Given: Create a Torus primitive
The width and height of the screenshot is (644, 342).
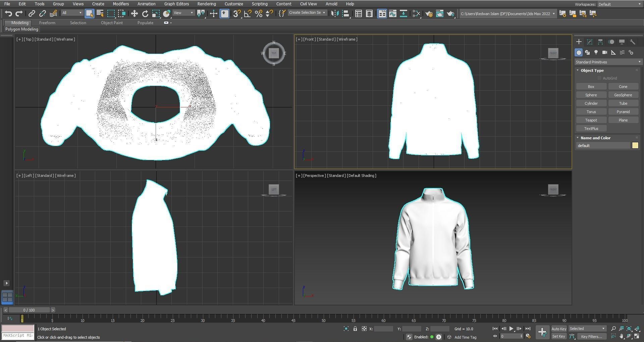Looking at the screenshot, I should click(x=591, y=112).
